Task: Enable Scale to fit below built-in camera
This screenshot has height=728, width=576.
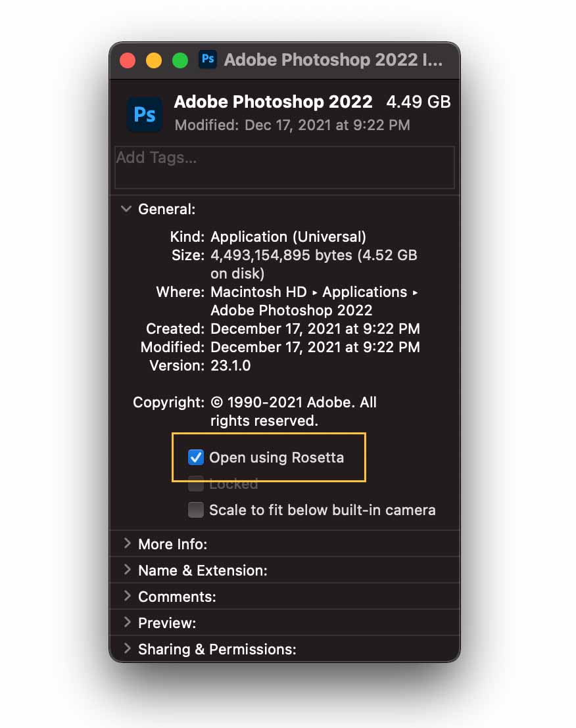Action: pos(195,510)
